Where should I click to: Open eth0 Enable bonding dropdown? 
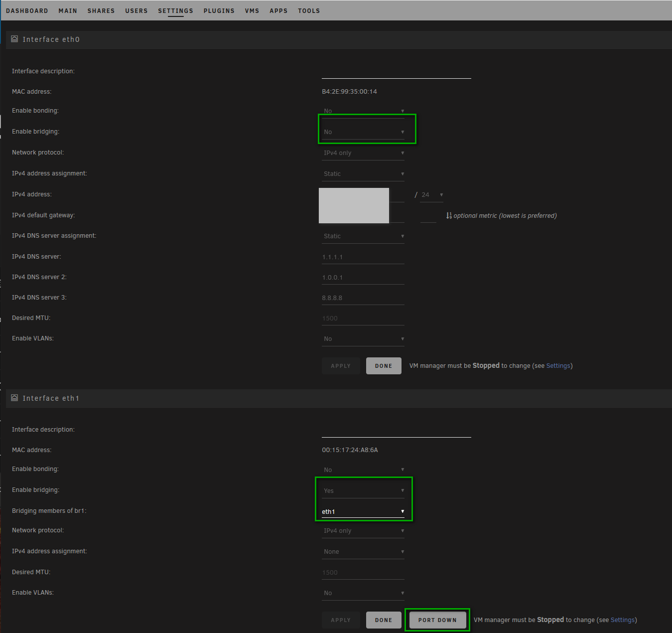click(363, 111)
